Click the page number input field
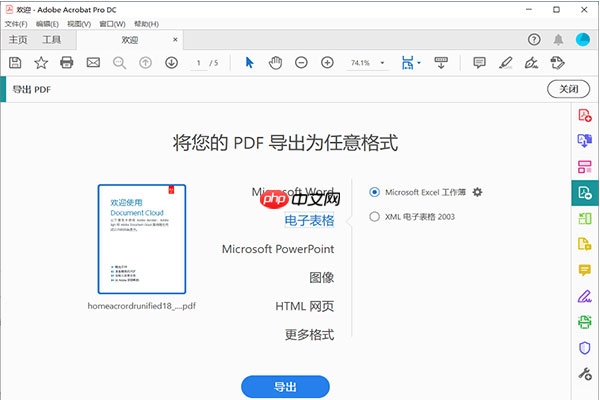 pyautogui.click(x=199, y=63)
